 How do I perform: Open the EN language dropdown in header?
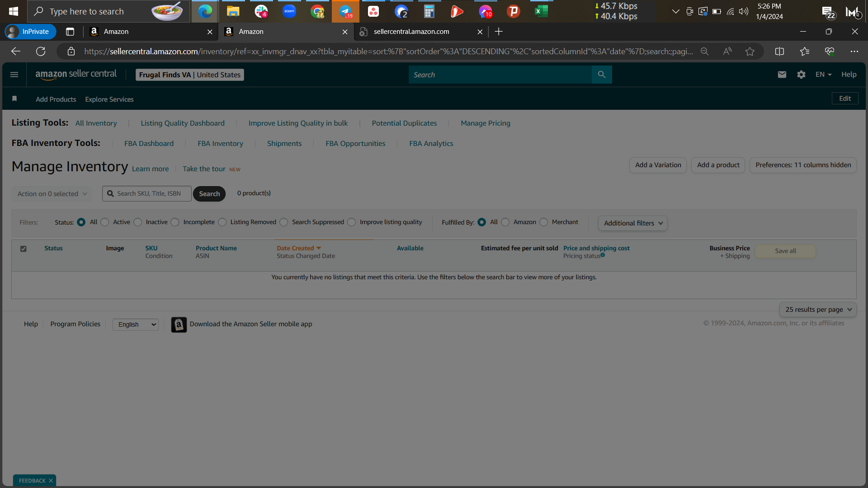tap(823, 75)
